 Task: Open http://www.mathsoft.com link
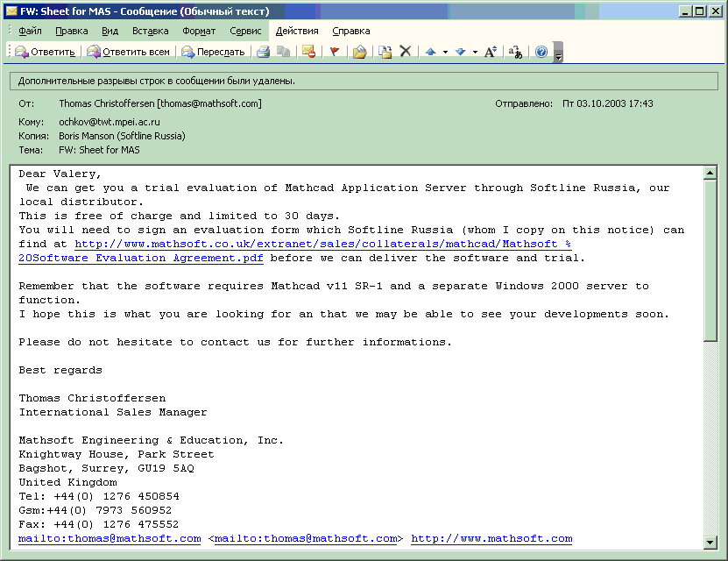(491, 539)
